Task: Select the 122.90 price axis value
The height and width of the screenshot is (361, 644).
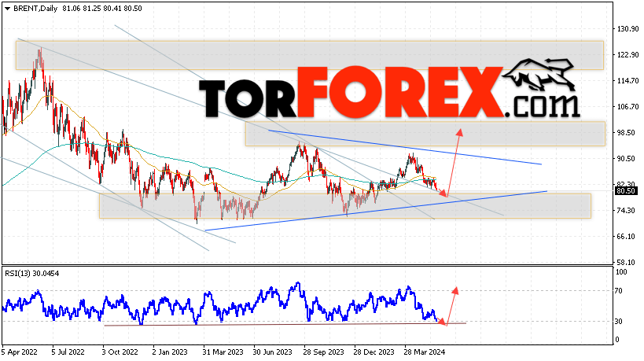Action: click(627, 54)
